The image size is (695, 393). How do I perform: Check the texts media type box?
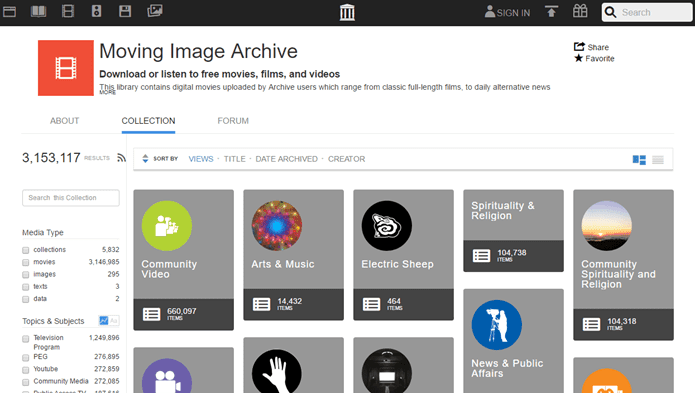click(x=26, y=287)
